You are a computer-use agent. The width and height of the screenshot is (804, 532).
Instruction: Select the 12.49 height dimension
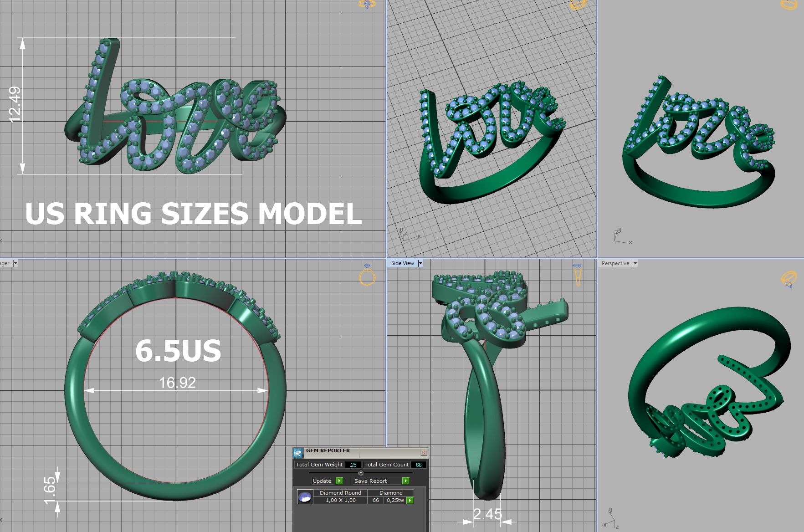(15, 104)
